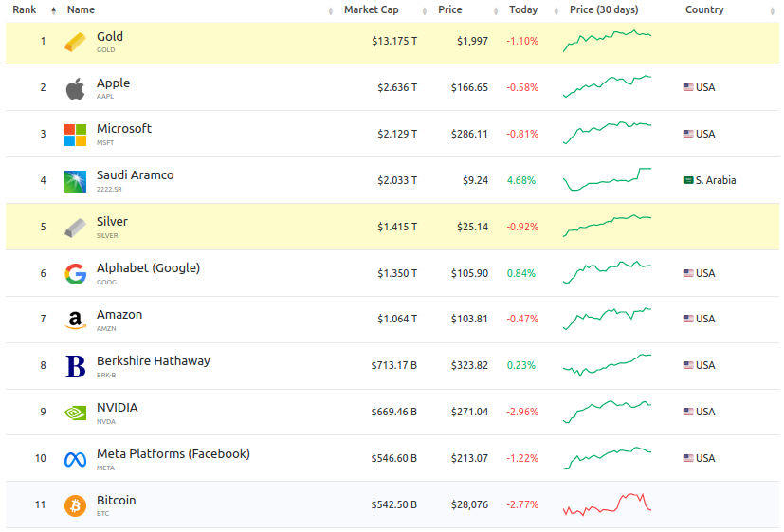Click the Bitcoin logo icon
The width and height of the screenshot is (784, 532).
pyautogui.click(x=75, y=505)
